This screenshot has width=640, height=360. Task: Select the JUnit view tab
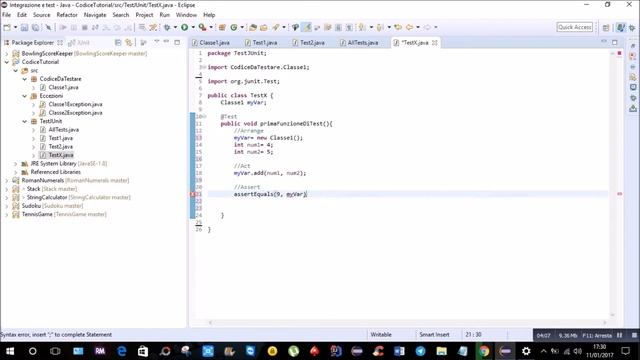click(x=79, y=42)
